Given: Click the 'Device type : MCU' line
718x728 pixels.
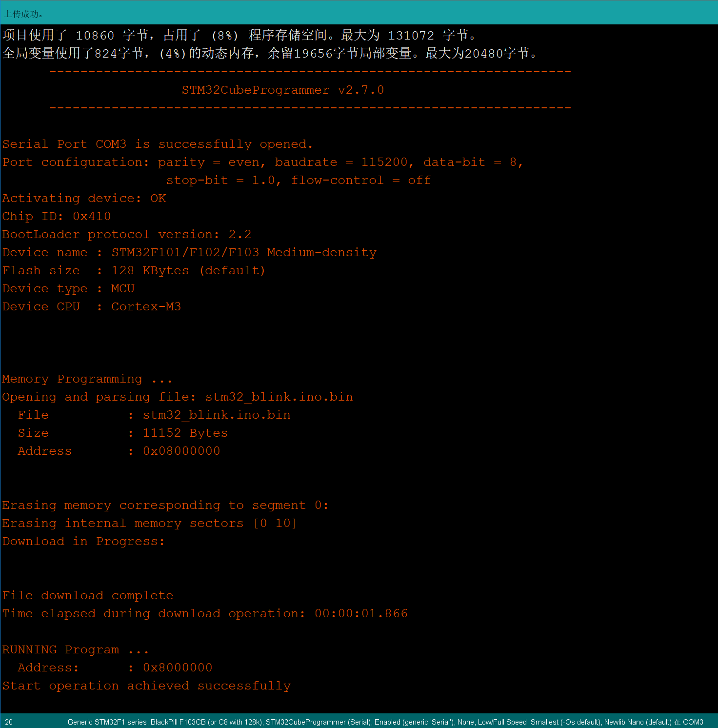Looking at the screenshot, I should tap(68, 289).
